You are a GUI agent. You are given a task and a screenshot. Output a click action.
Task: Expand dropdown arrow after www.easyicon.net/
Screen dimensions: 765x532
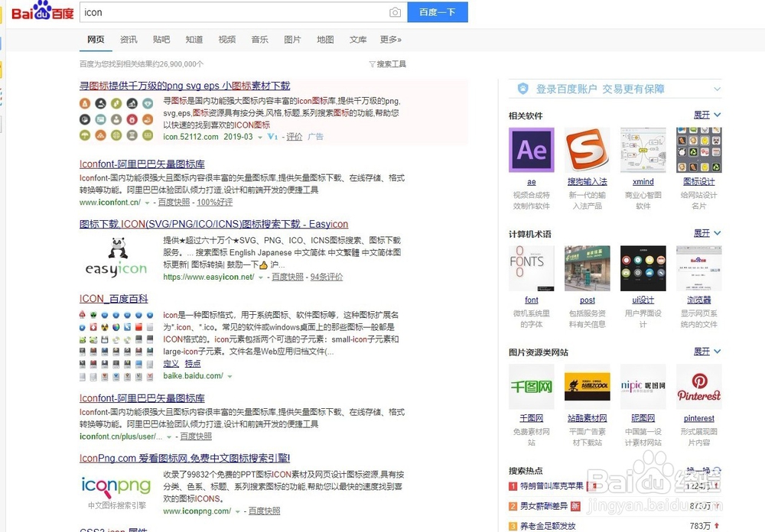(261, 277)
